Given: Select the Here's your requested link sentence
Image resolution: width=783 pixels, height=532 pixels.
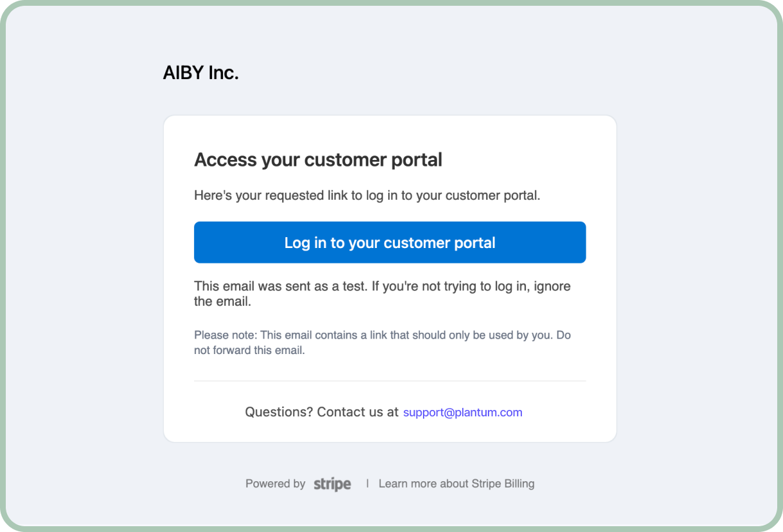Looking at the screenshot, I should (366, 195).
